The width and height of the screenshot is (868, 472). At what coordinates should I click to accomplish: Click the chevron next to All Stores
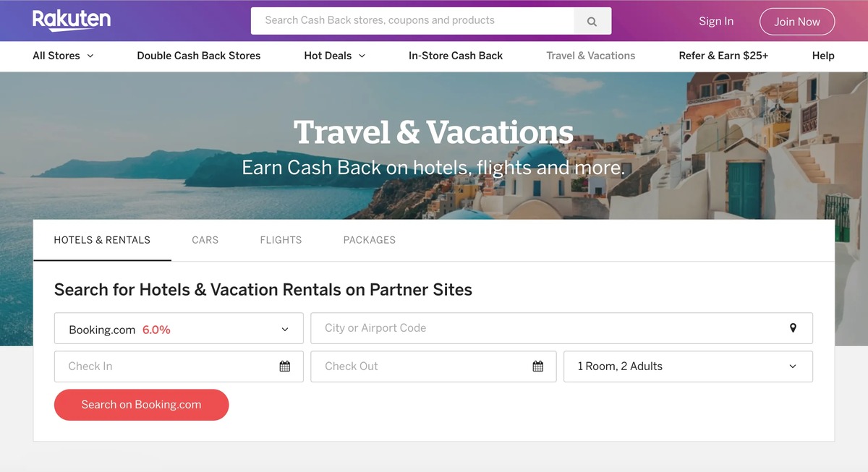tap(90, 56)
